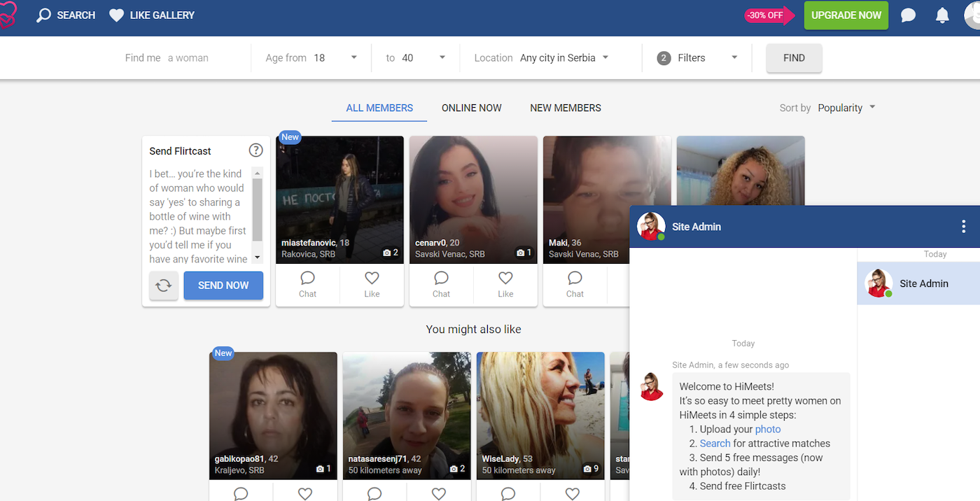The image size is (980, 501).
Task: Switch to the New Members tab
Action: coord(566,108)
